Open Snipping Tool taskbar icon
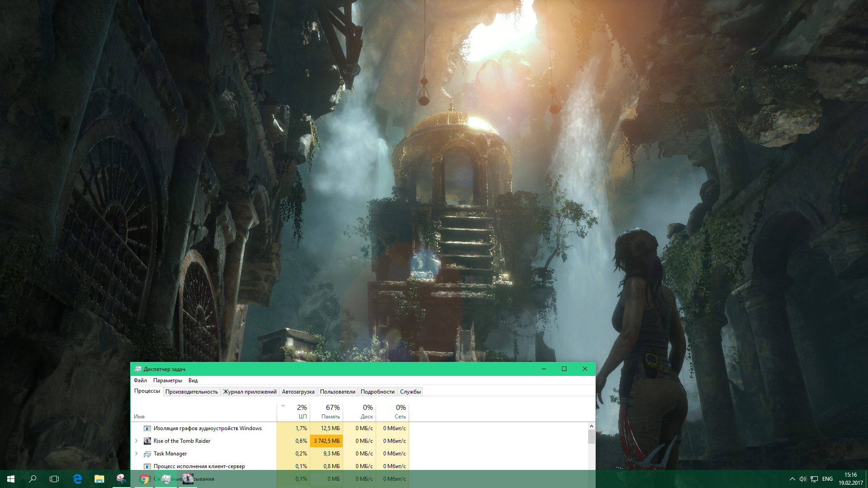 coord(121,479)
